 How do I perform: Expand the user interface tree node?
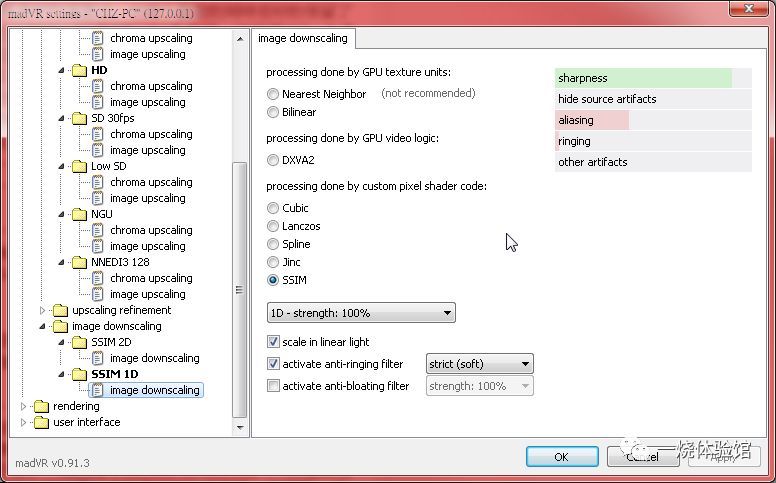(23, 422)
